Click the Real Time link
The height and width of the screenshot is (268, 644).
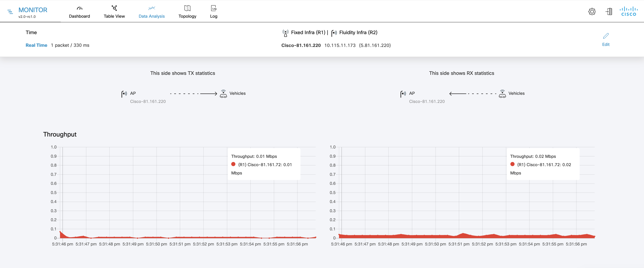click(x=36, y=45)
